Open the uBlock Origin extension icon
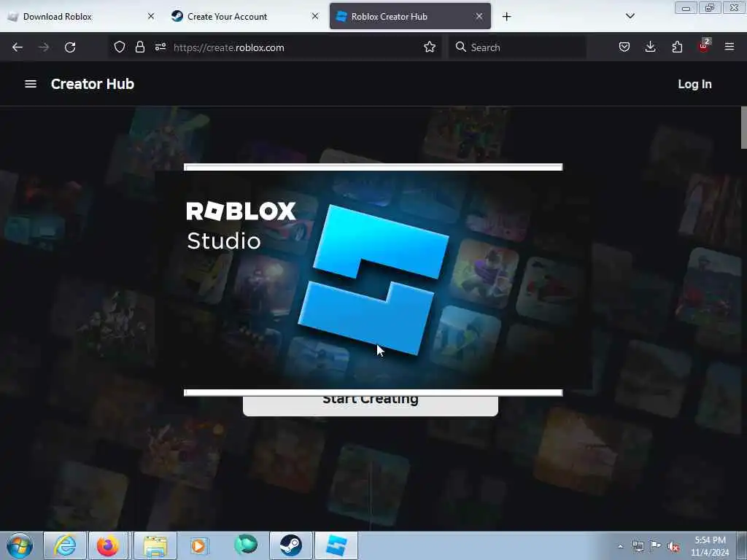This screenshot has height=560, width=747. pyautogui.click(x=704, y=46)
